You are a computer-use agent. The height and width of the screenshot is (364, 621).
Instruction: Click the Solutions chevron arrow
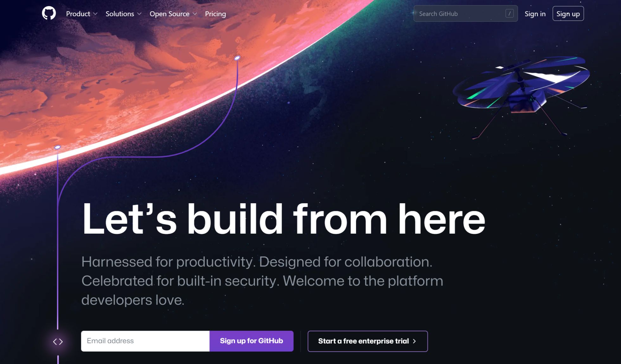139,14
